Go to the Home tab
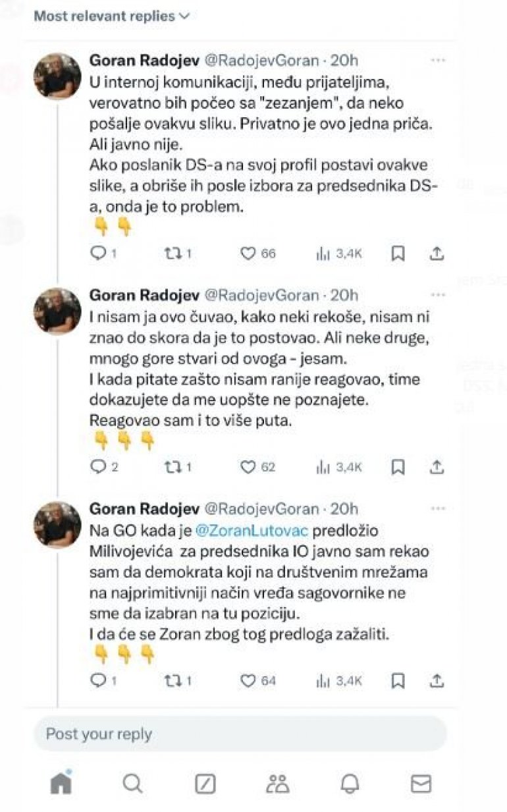Viewport: 507px width, 812px height. coord(61,782)
